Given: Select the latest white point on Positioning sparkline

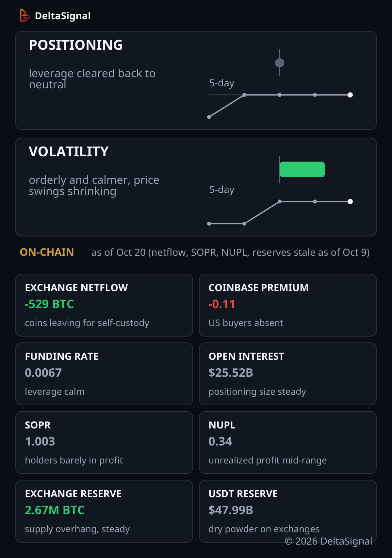Looking at the screenshot, I should [x=350, y=95].
